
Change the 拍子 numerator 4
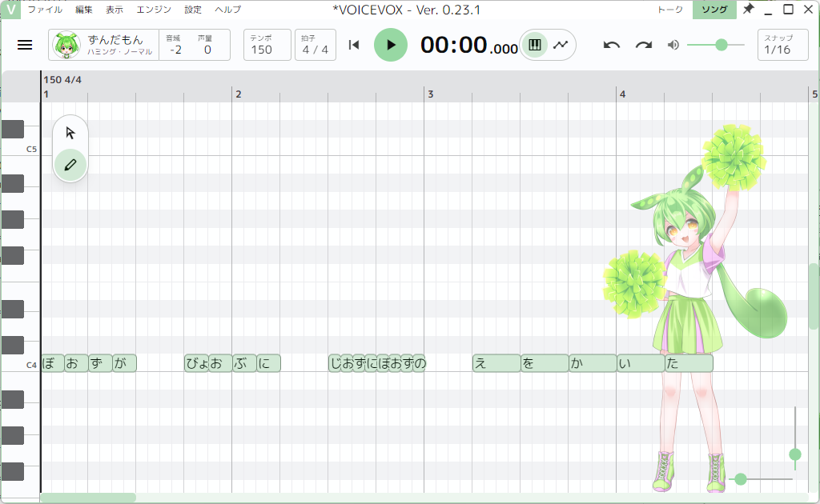pos(306,50)
